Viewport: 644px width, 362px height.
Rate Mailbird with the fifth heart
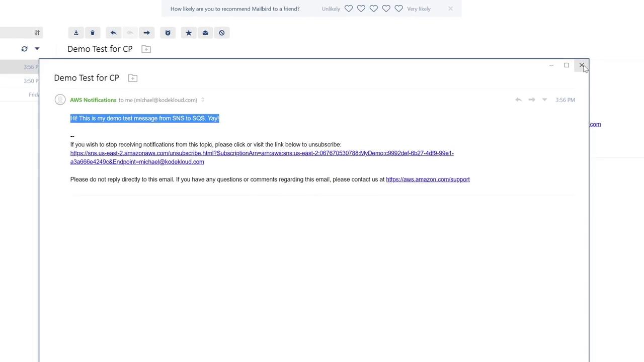[399, 9]
